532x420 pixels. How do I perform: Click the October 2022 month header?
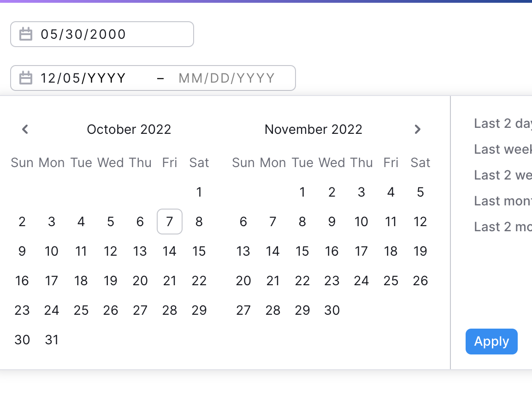129,129
